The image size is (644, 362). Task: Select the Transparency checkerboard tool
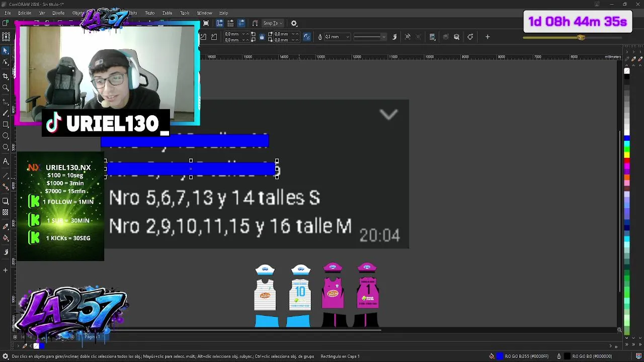pyautogui.click(x=6, y=212)
